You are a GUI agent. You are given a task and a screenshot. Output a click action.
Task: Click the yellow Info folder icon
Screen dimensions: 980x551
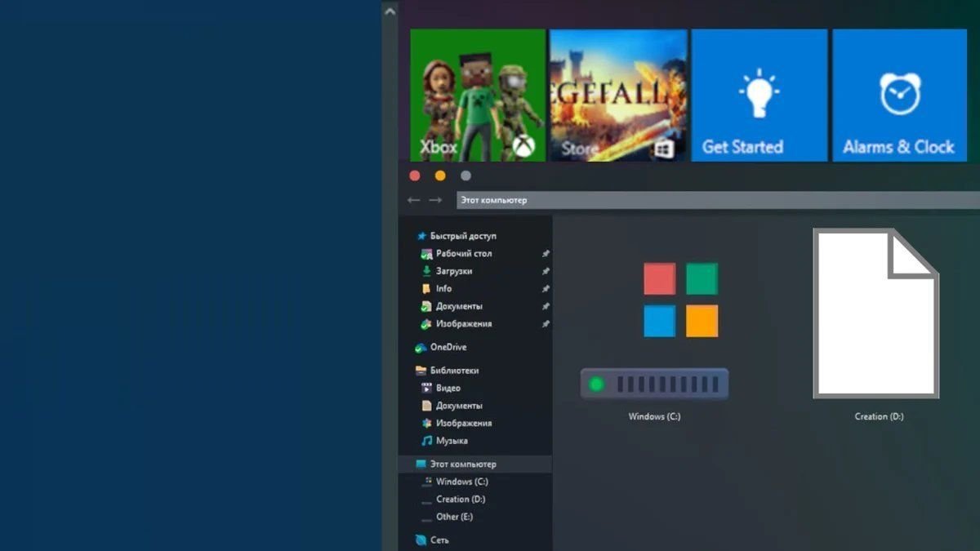pyautogui.click(x=425, y=289)
